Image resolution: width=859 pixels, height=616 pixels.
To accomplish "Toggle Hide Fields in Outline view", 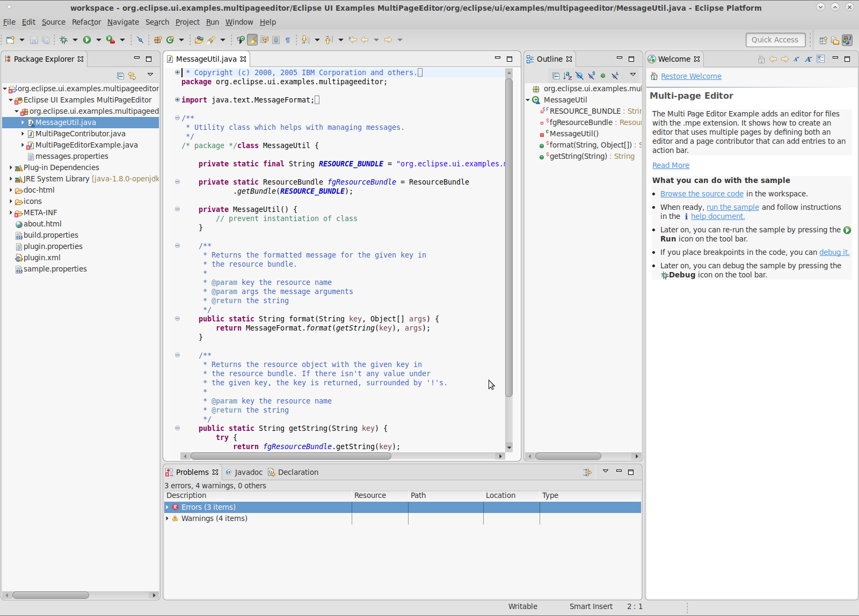I will coord(579,76).
